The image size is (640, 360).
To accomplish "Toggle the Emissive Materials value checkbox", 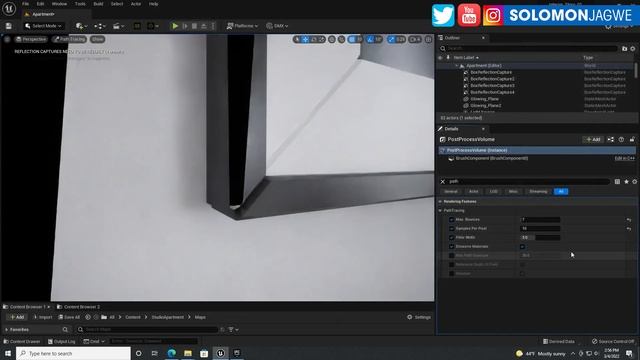I will point(522,247).
